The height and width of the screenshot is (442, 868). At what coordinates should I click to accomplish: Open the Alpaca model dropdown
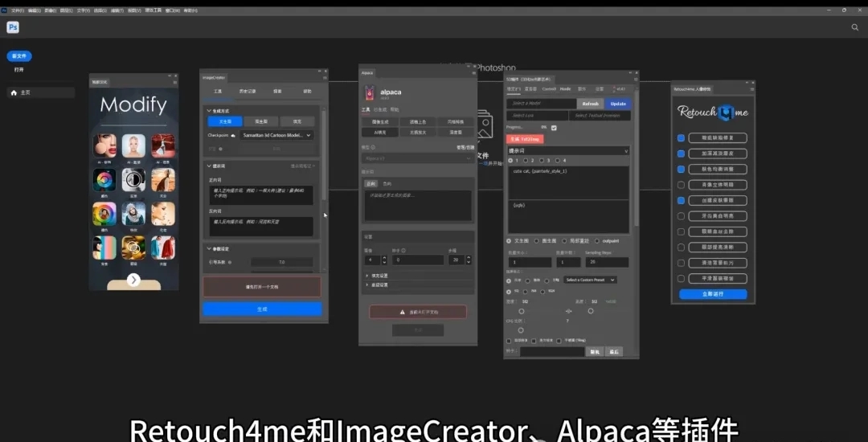pyautogui.click(x=417, y=158)
